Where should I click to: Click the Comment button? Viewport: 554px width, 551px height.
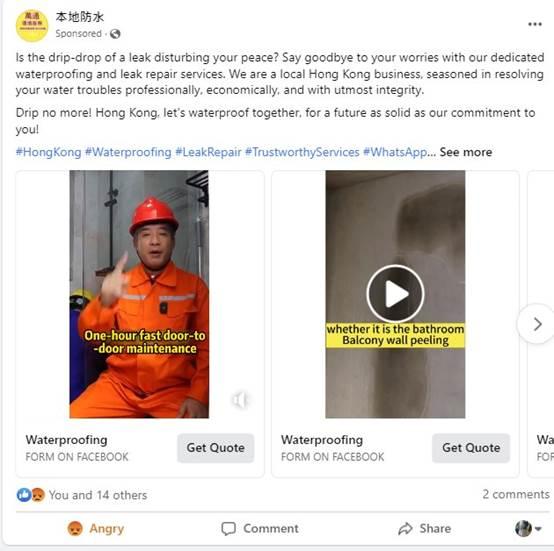260,528
